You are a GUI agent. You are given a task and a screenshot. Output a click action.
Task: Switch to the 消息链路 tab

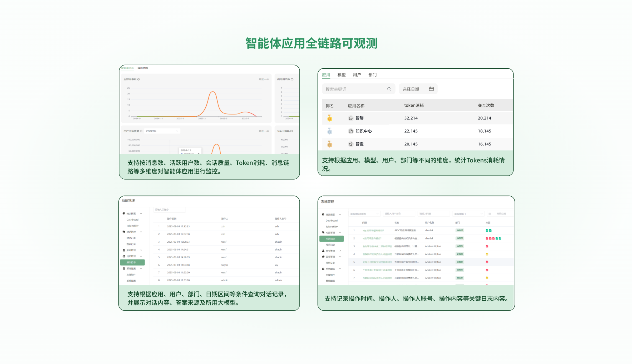coord(143,68)
